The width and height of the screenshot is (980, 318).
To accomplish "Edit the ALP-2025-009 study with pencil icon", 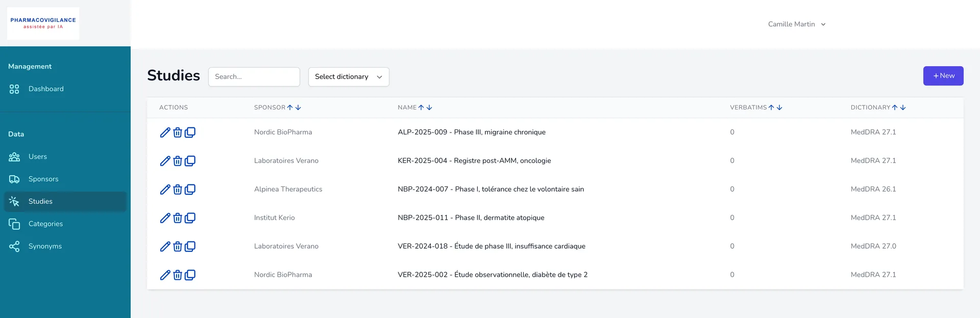I will tap(165, 132).
